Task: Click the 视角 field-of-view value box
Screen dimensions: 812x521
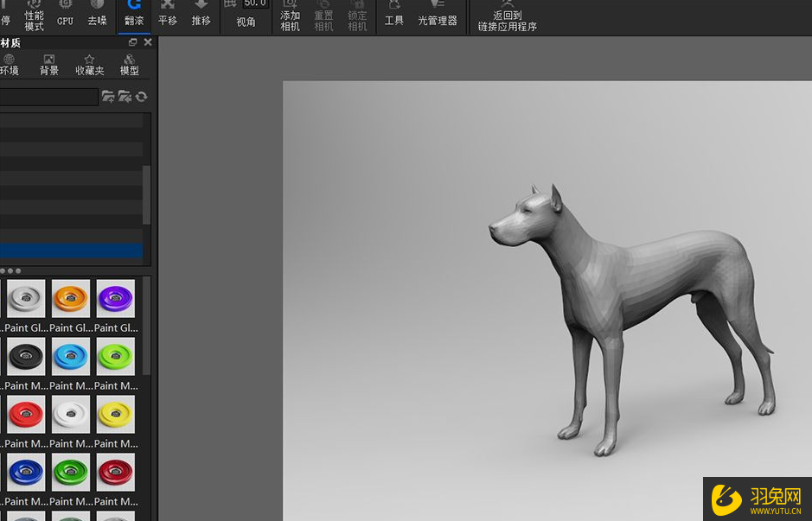Action: [254, 4]
